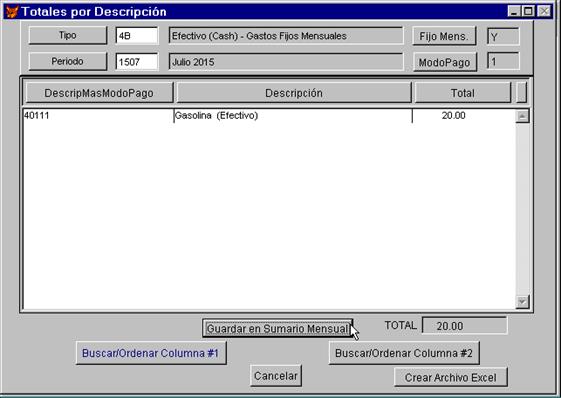Click the Periodo button
This screenshot has width=561, height=398.
[68, 62]
